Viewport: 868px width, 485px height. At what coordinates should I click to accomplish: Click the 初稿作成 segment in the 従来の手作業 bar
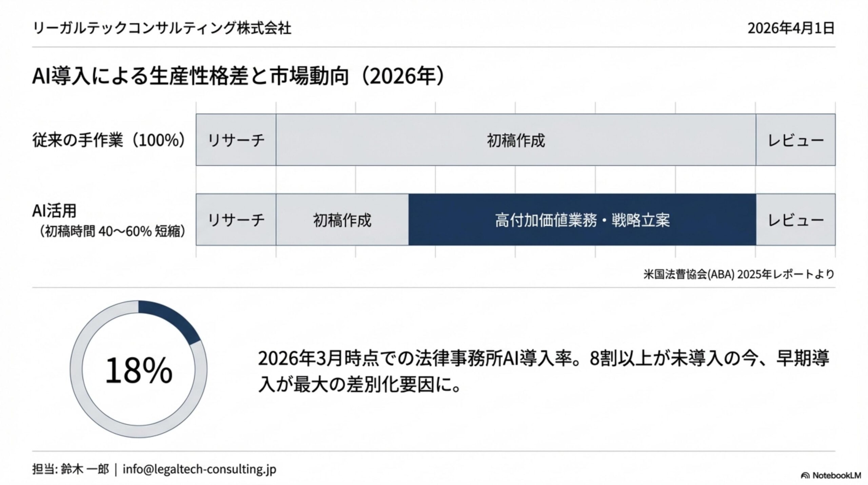(x=516, y=140)
